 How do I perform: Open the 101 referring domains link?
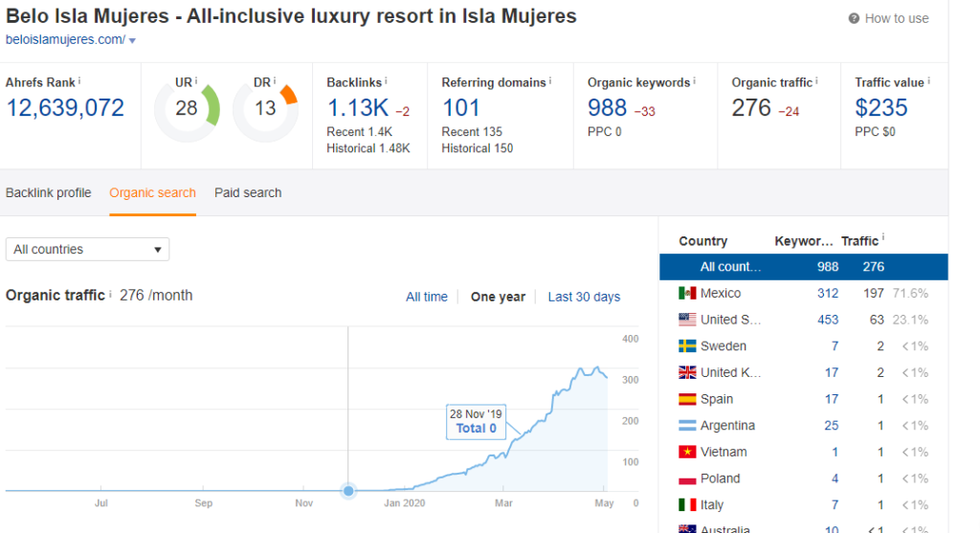point(460,108)
